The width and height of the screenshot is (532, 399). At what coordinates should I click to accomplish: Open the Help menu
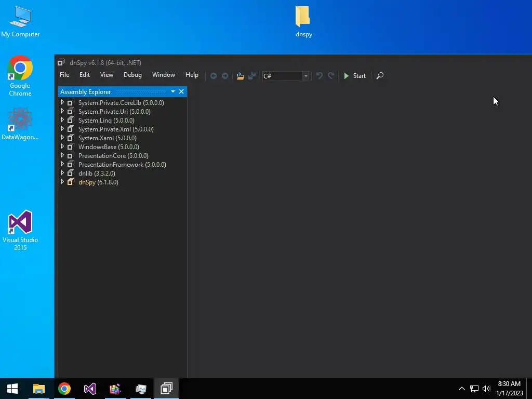[x=192, y=75]
